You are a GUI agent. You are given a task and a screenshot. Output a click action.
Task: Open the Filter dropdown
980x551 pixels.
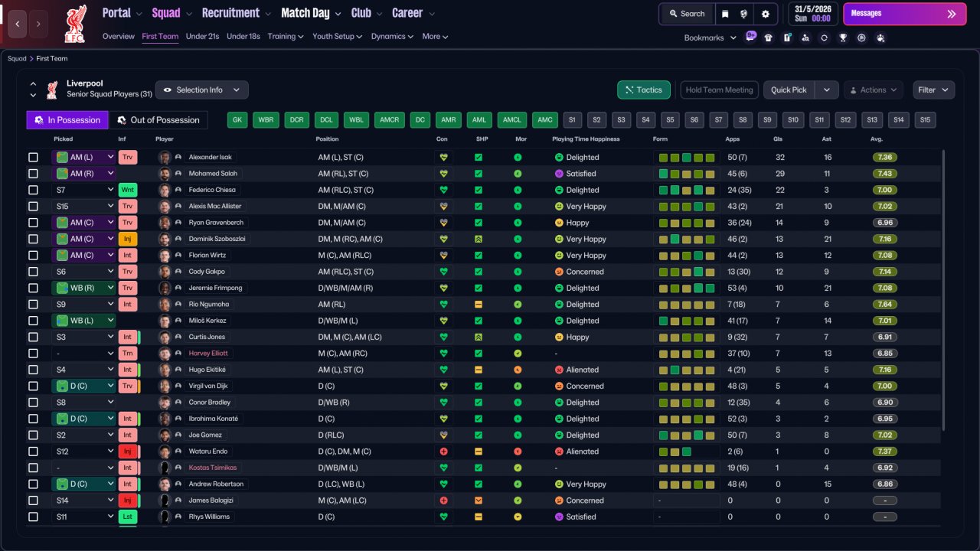(933, 90)
